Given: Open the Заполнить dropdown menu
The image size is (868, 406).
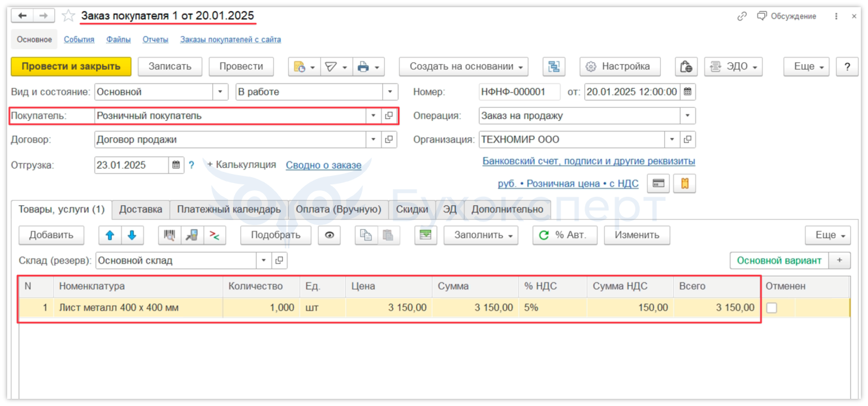Looking at the screenshot, I should pyautogui.click(x=481, y=235).
